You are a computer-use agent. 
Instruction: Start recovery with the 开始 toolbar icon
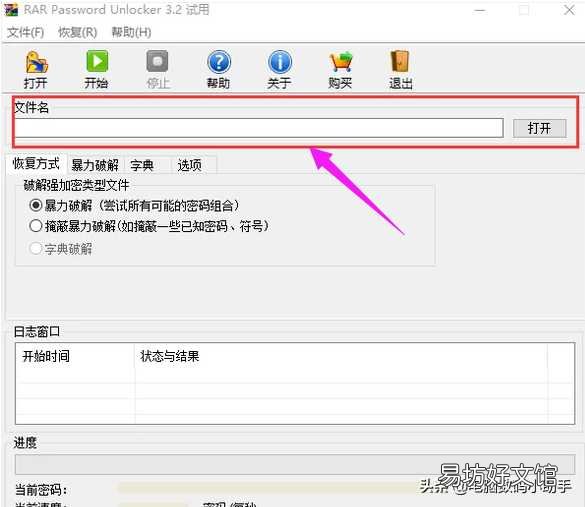pyautogui.click(x=97, y=70)
